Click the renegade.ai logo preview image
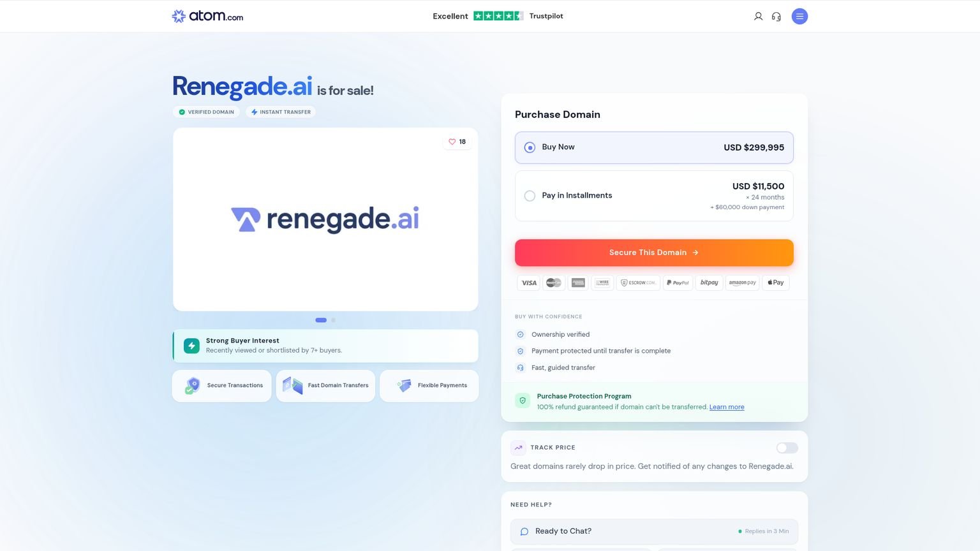Viewport: 980px width, 551px height. click(325, 219)
